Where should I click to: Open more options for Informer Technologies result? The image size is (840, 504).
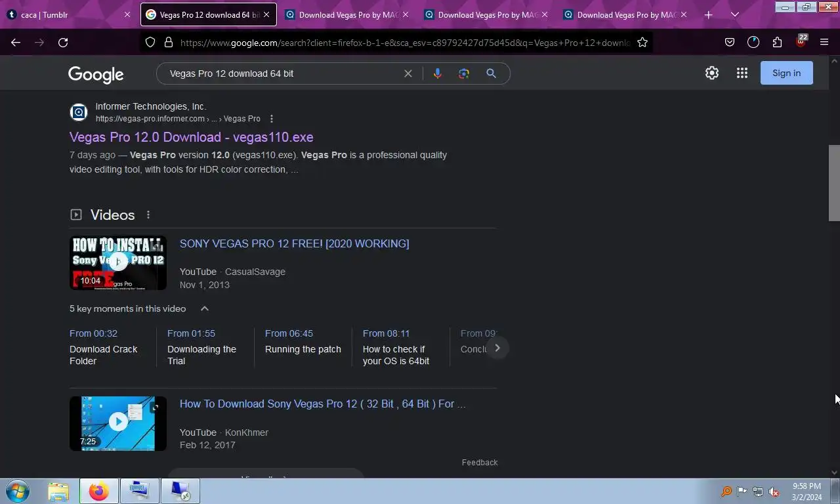272,119
